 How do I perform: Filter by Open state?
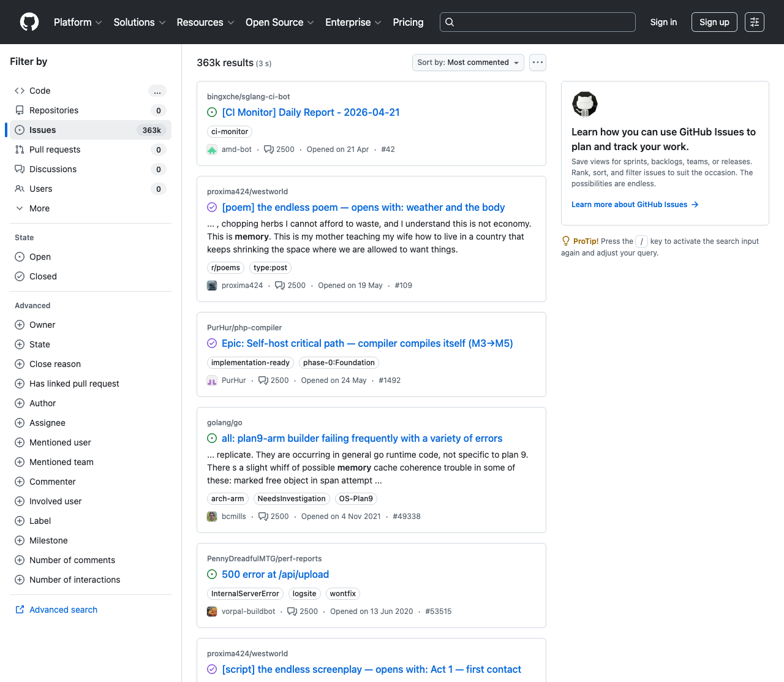click(91, 257)
